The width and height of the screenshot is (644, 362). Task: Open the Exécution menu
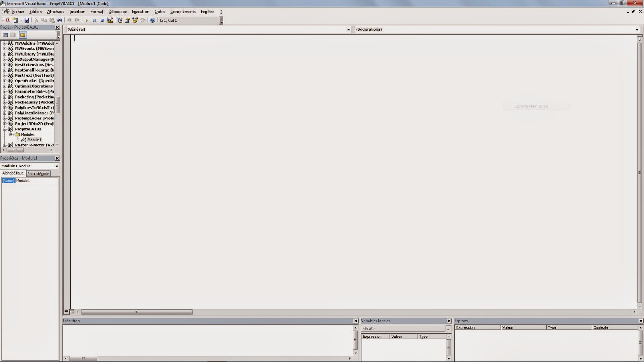tap(140, 12)
